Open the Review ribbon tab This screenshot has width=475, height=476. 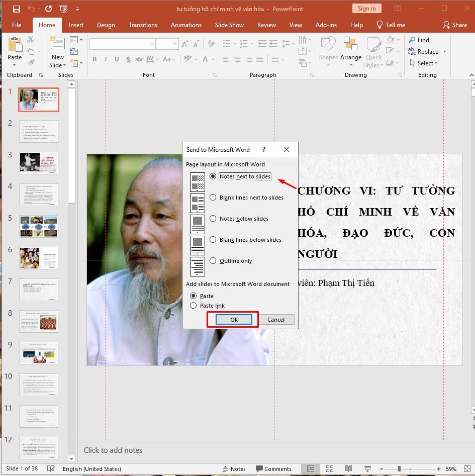tap(266, 25)
